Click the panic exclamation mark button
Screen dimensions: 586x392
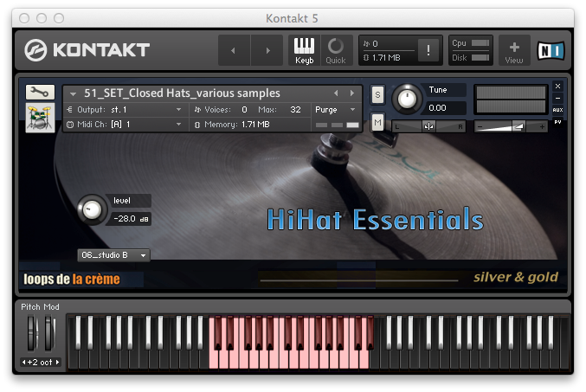point(428,50)
